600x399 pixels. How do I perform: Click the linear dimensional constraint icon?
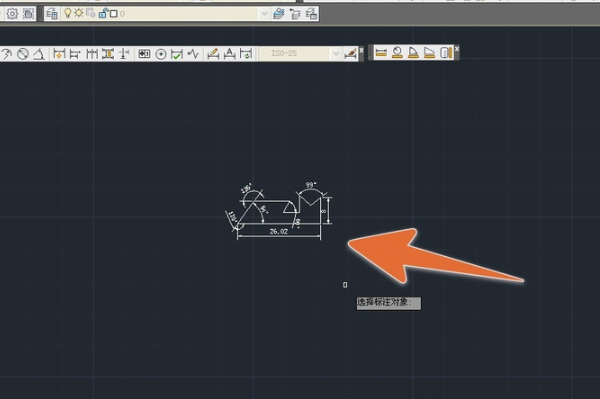pos(381,52)
